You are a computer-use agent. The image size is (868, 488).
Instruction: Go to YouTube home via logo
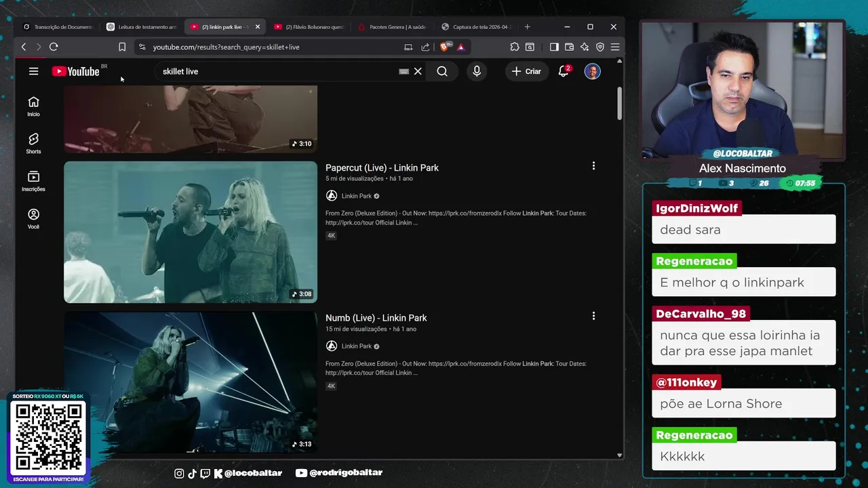(75, 71)
